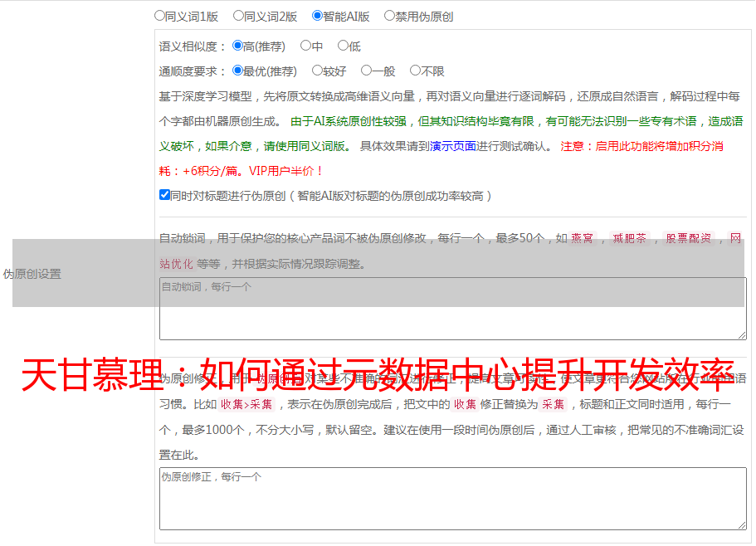Click the example keyword 股票配资
This screenshot has width=756, height=546.
point(689,238)
